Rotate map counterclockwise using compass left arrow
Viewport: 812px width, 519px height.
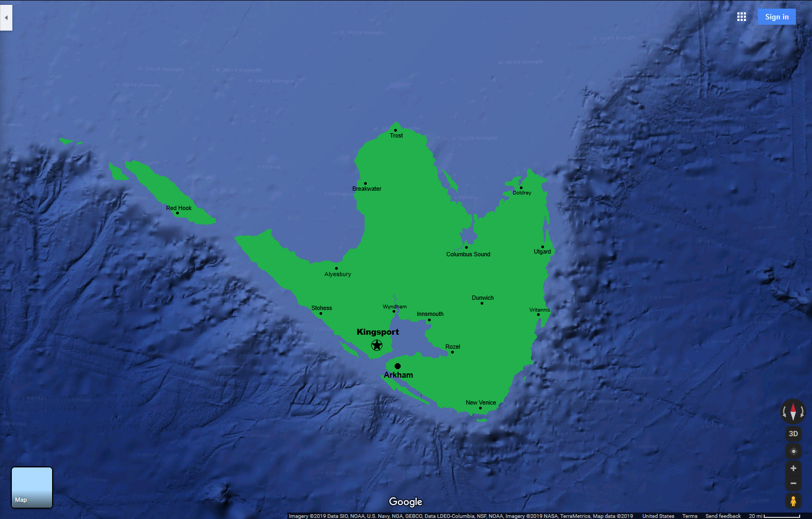pyautogui.click(x=785, y=412)
